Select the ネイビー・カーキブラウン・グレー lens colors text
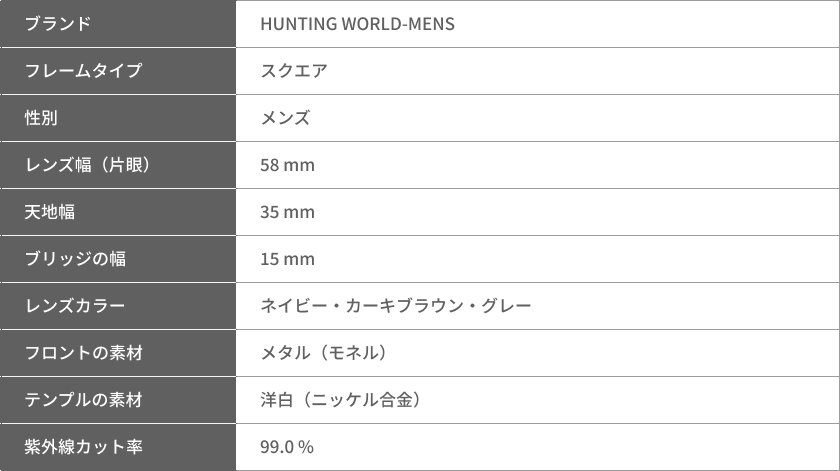The height and width of the screenshot is (471, 840). coord(396,306)
